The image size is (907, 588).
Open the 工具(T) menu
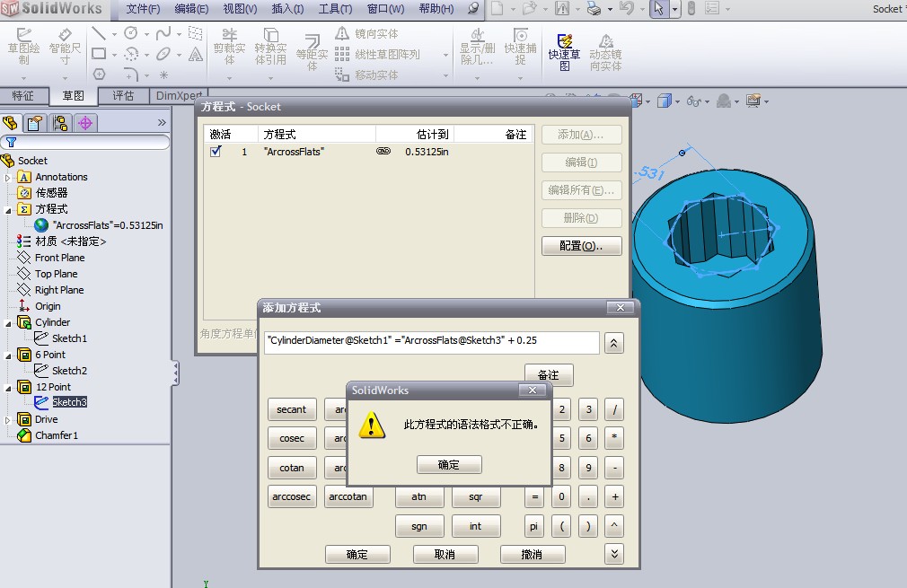[336, 9]
